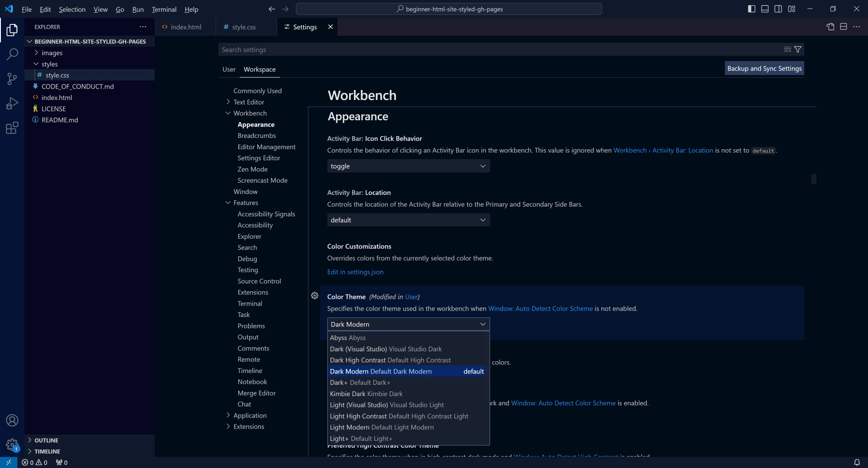The width and height of the screenshot is (868, 468).
Task: Click the User link in Modified label
Action: click(x=411, y=297)
